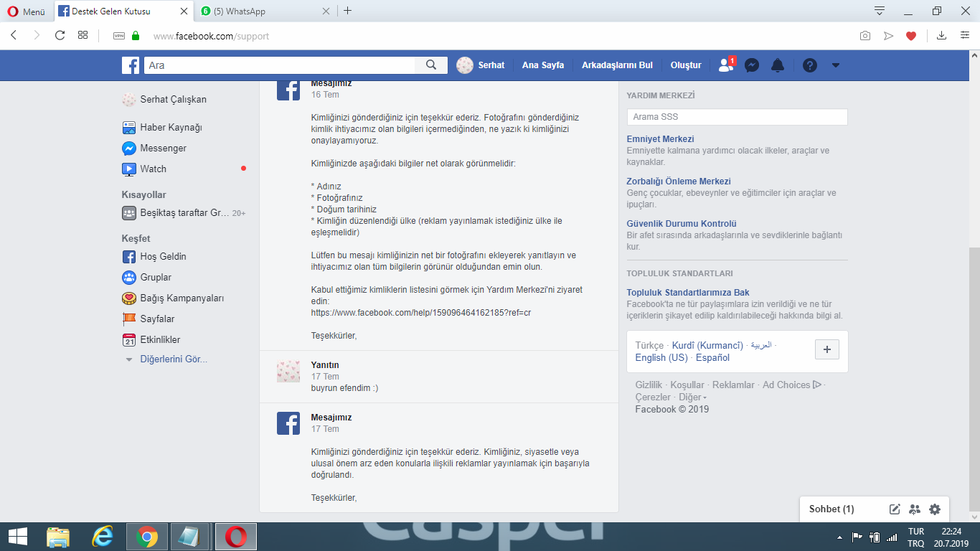Open the Help question mark icon
980x551 pixels.
pos(810,65)
